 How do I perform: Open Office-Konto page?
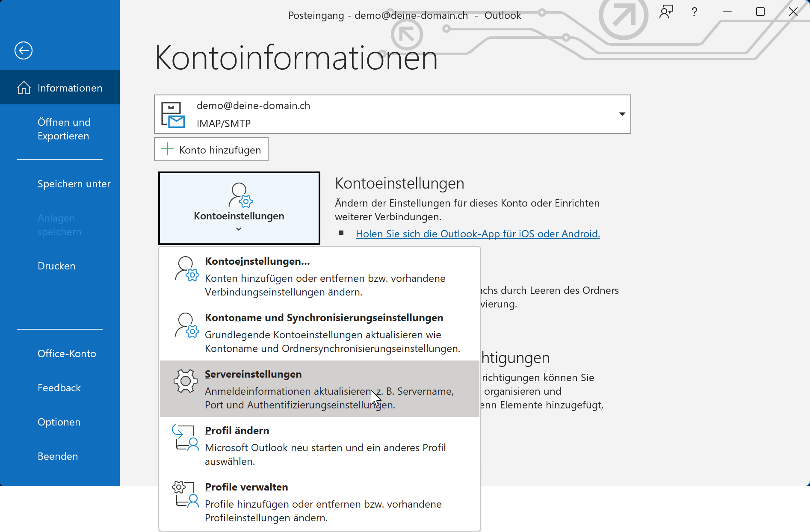(x=67, y=354)
